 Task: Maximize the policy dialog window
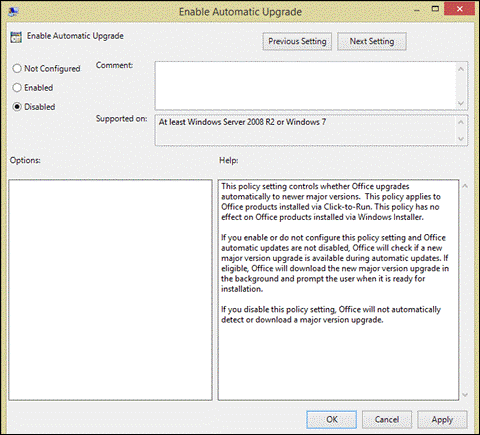[435, 9]
